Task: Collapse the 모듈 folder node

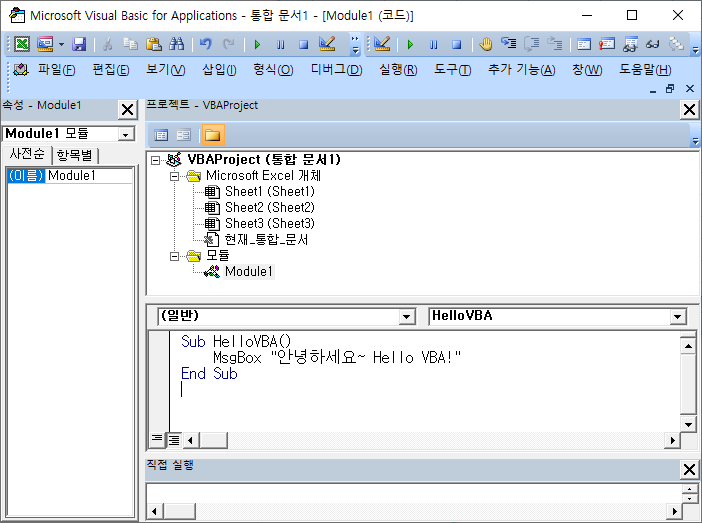Action: [175, 256]
